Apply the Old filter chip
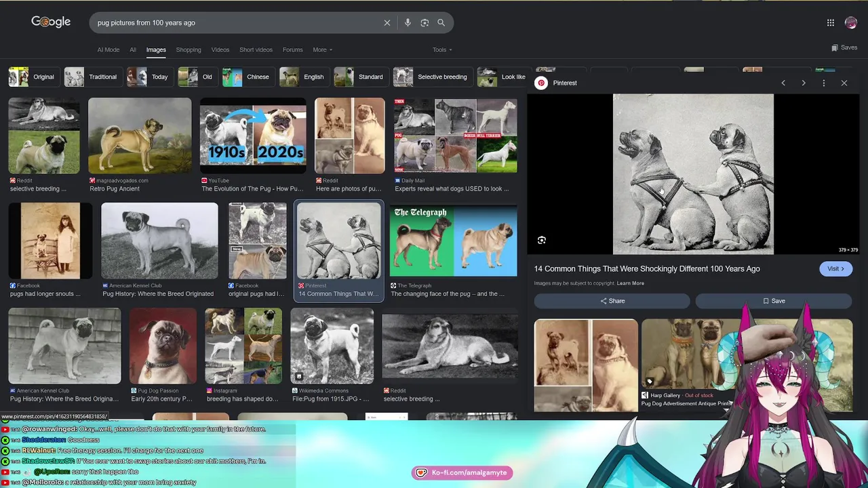This screenshot has height=488, width=868. point(196,77)
